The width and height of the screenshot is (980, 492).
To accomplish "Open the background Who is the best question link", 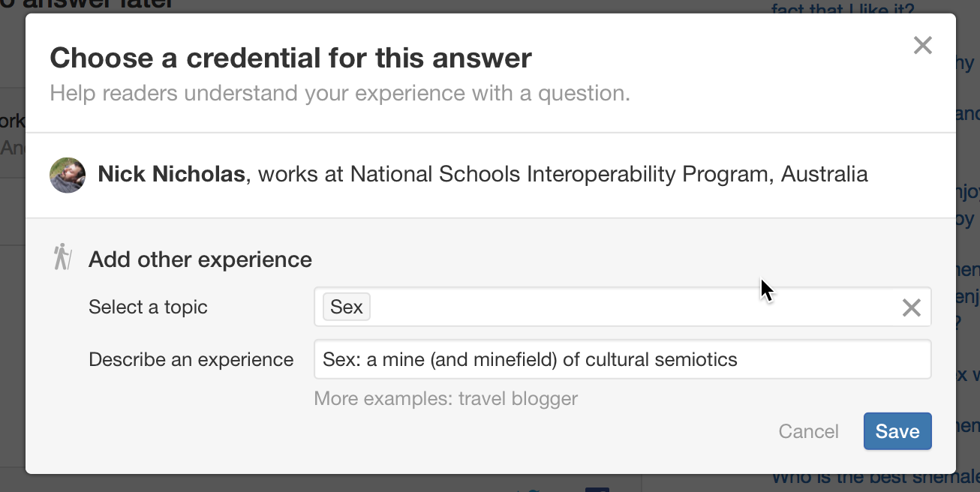I will 875,477.
